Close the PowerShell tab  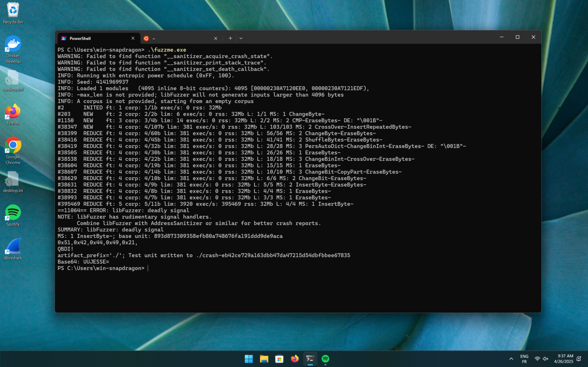pyautogui.click(x=133, y=39)
